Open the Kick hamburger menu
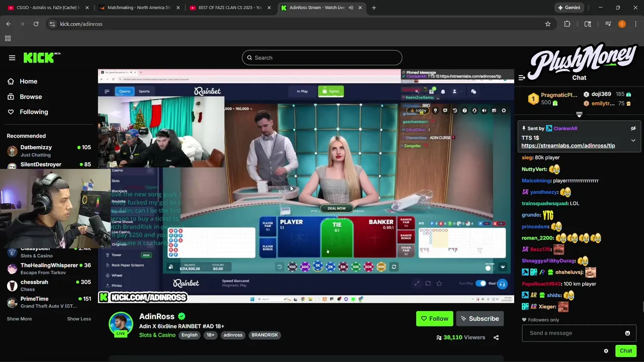 coord(12,58)
